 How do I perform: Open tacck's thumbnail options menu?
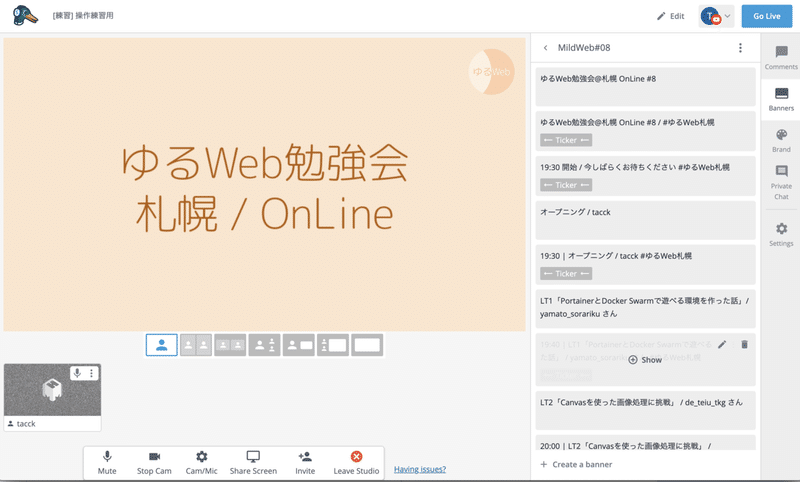(x=91, y=373)
